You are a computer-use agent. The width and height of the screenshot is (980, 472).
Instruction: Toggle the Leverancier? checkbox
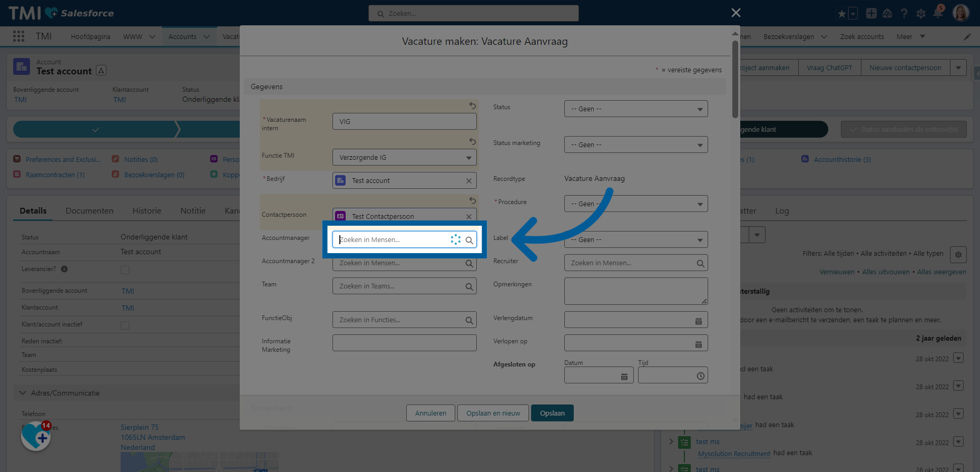pyautogui.click(x=125, y=269)
